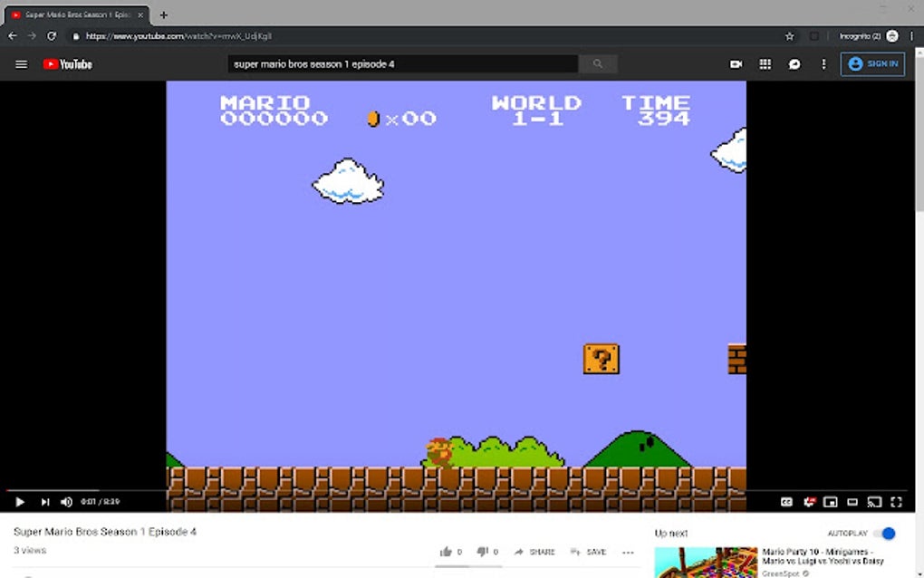Reload the page
The width and height of the screenshot is (924, 578).
coord(52,36)
